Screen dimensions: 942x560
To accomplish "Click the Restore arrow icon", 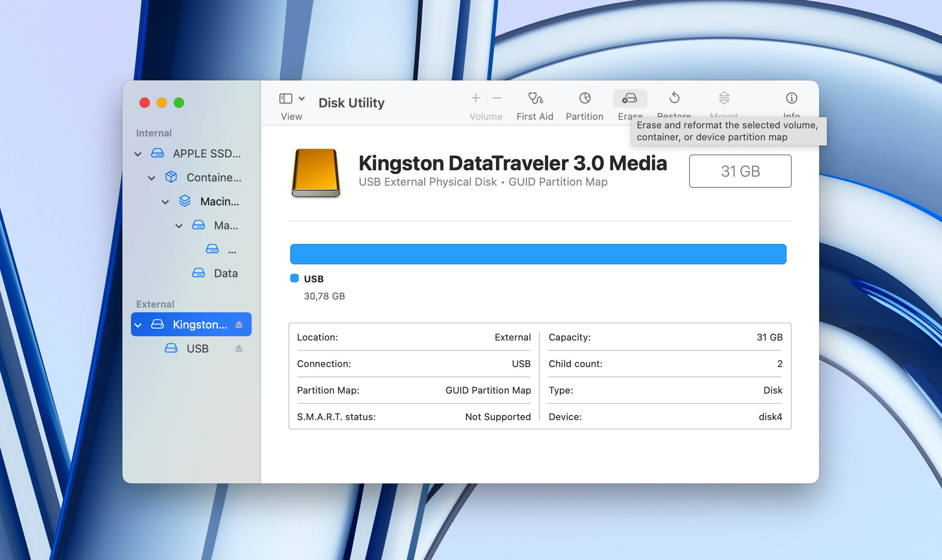I will (x=674, y=98).
